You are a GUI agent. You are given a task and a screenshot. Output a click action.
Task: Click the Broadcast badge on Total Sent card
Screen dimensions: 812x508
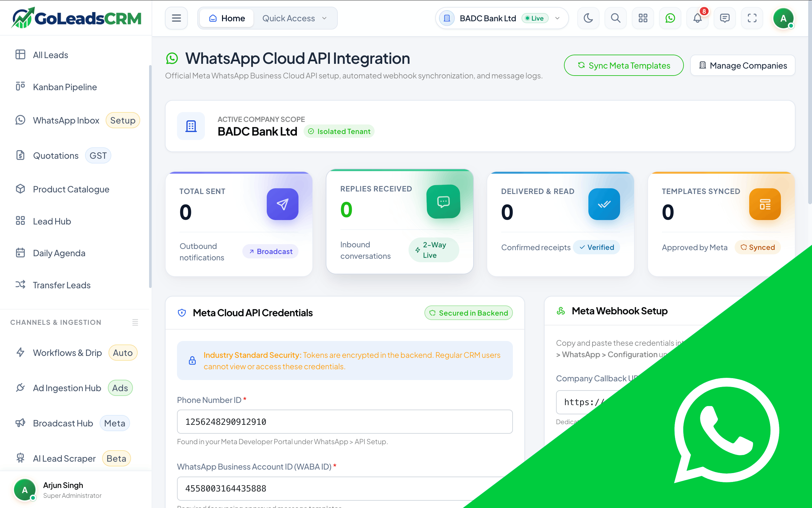(271, 251)
